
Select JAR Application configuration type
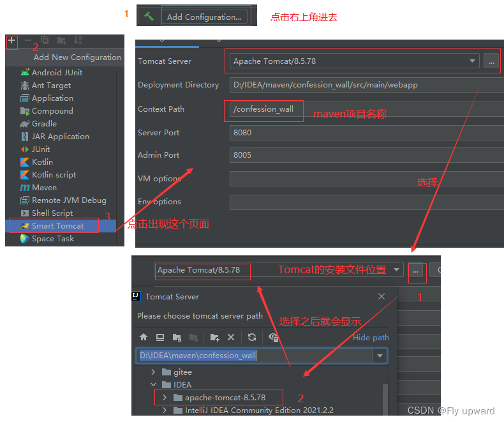tap(61, 137)
